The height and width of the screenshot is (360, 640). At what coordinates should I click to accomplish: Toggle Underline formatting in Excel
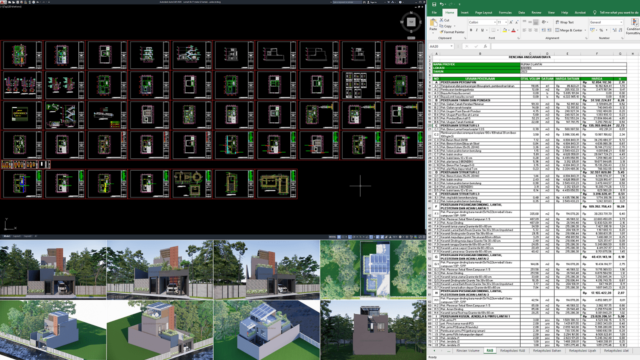(x=482, y=30)
